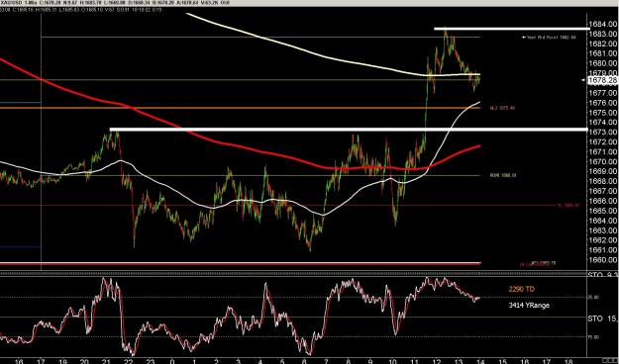
Task: Click time axis label 11
Action: pyautogui.click(x=415, y=361)
